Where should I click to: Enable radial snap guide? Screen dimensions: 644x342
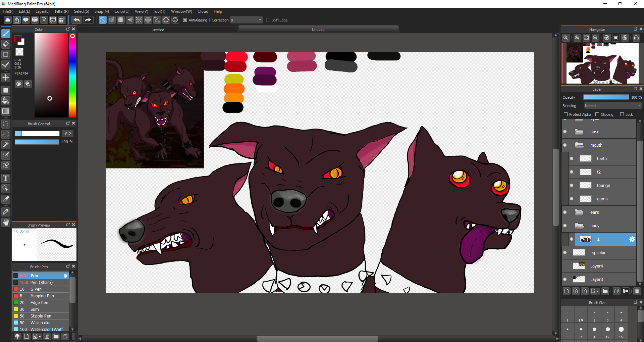(x=139, y=20)
